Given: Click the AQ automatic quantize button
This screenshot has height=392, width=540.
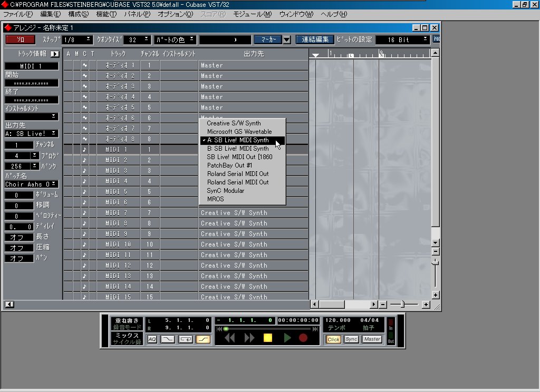Looking at the screenshot, I should (152, 339).
